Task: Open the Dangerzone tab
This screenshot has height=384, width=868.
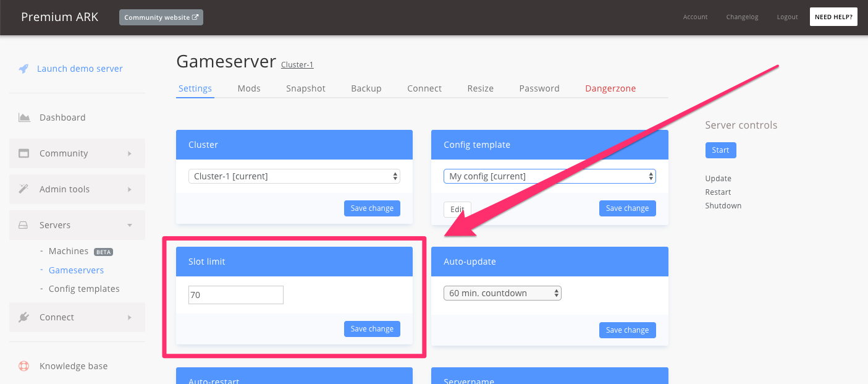Action: (x=610, y=88)
